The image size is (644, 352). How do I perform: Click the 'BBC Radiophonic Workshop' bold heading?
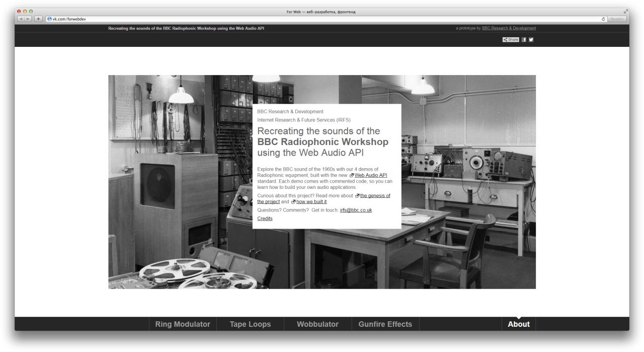323,142
